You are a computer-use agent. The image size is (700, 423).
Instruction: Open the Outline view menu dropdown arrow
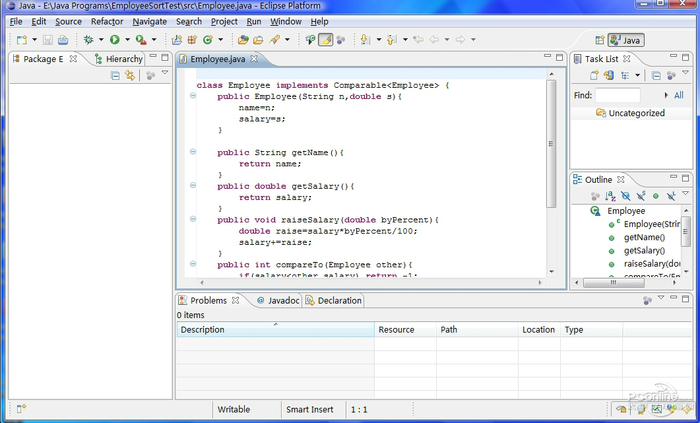click(x=687, y=195)
